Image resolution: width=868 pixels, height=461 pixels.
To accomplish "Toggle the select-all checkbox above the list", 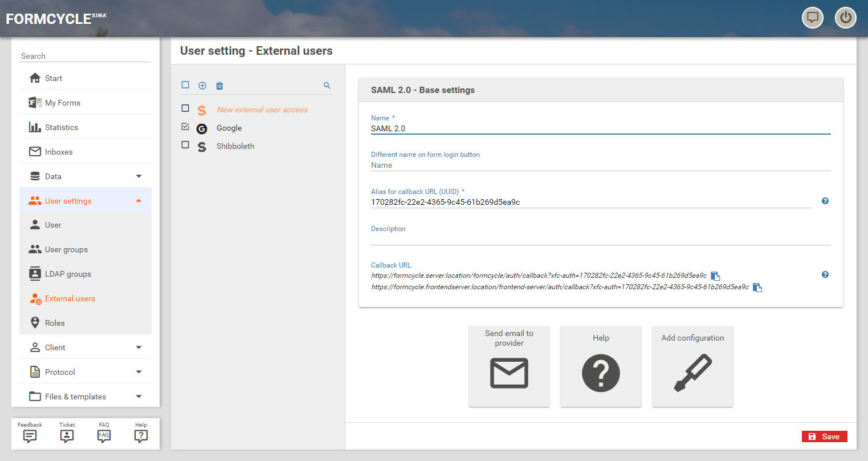I will [x=185, y=85].
